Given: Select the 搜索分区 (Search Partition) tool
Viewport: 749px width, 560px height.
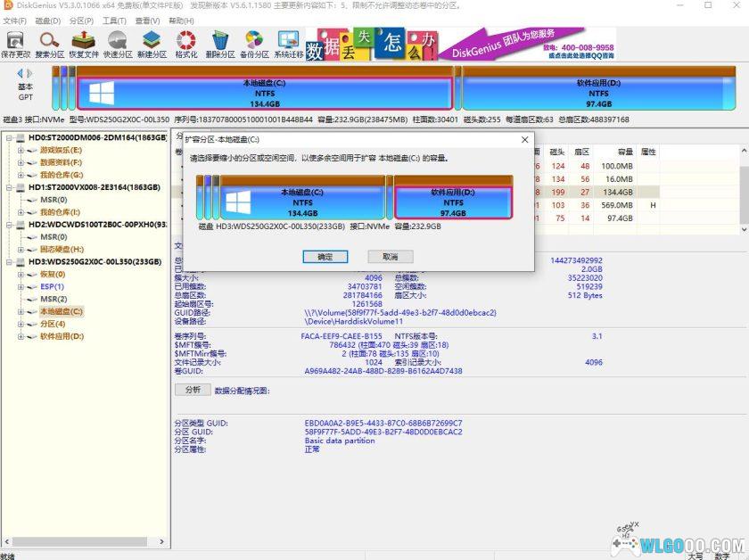Looking at the screenshot, I should coord(49,42).
